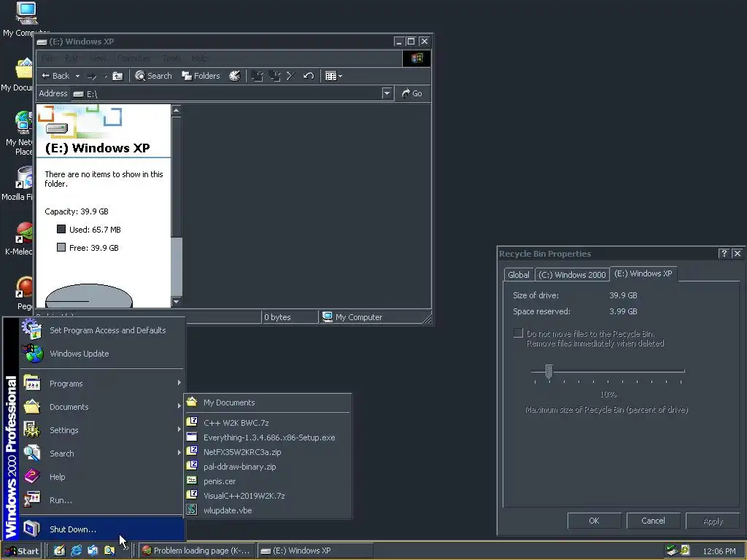This screenshot has height=560, width=747.
Task: Click Apply in Recycle Bin Properties
Action: [713, 521]
